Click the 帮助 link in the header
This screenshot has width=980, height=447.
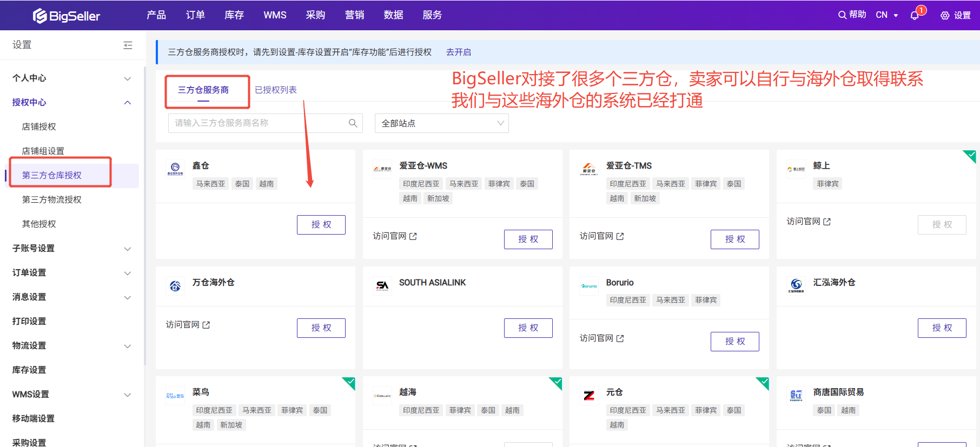[x=858, y=15]
